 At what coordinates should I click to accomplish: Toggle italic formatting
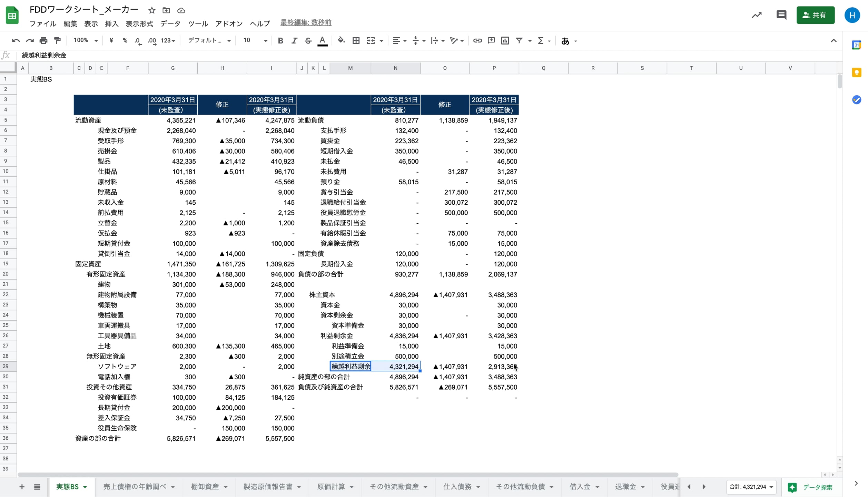pos(294,41)
